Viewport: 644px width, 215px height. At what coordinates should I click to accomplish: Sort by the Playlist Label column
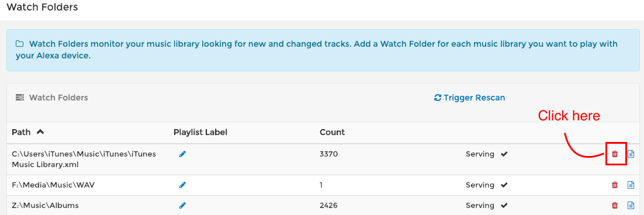pos(200,132)
